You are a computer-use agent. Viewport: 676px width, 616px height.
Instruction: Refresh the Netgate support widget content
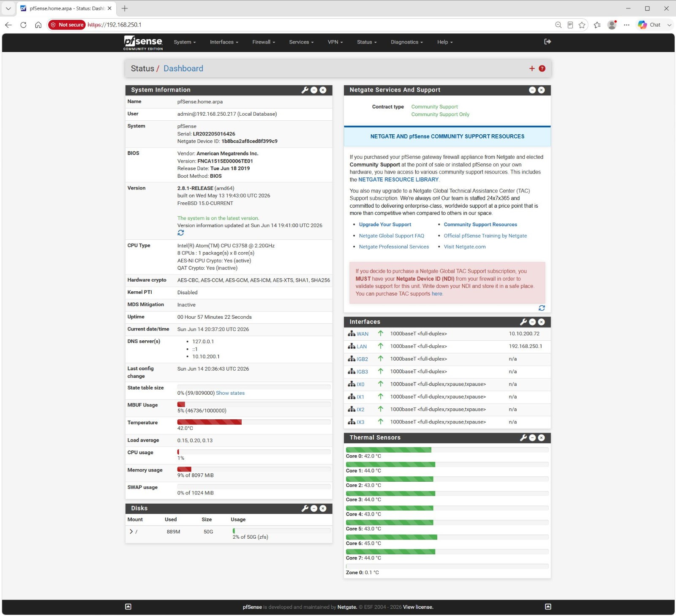click(542, 308)
